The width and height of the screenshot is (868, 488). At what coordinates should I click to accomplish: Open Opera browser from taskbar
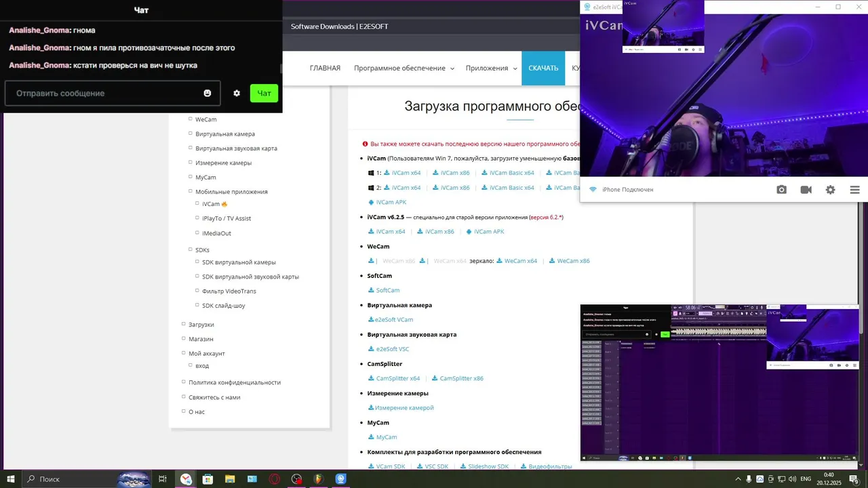274,479
